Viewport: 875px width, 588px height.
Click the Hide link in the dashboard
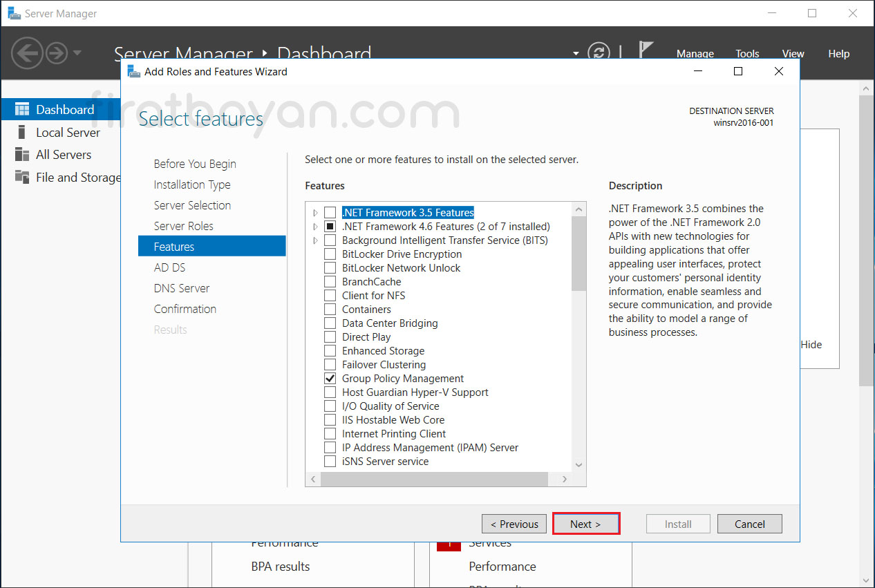[811, 345]
